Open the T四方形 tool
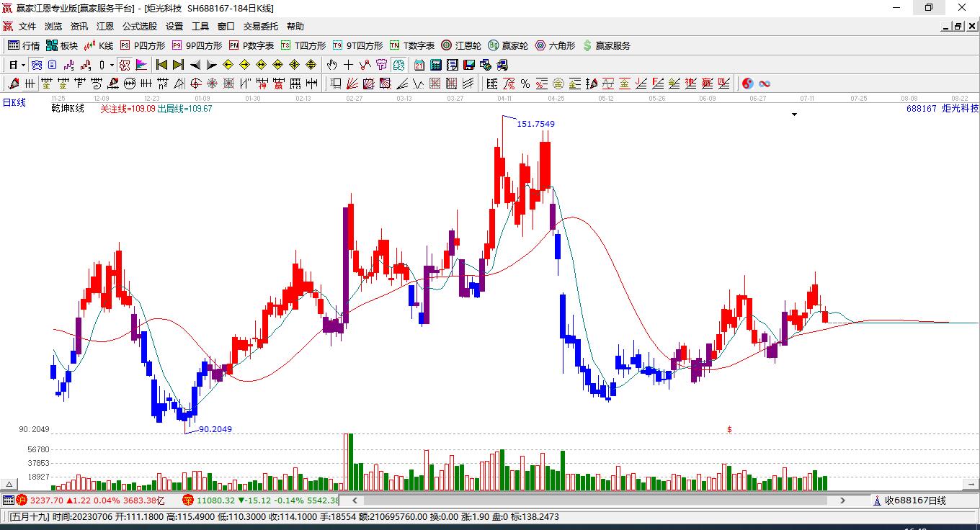The width and height of the screenshot is (980, 530). point(303,45)
